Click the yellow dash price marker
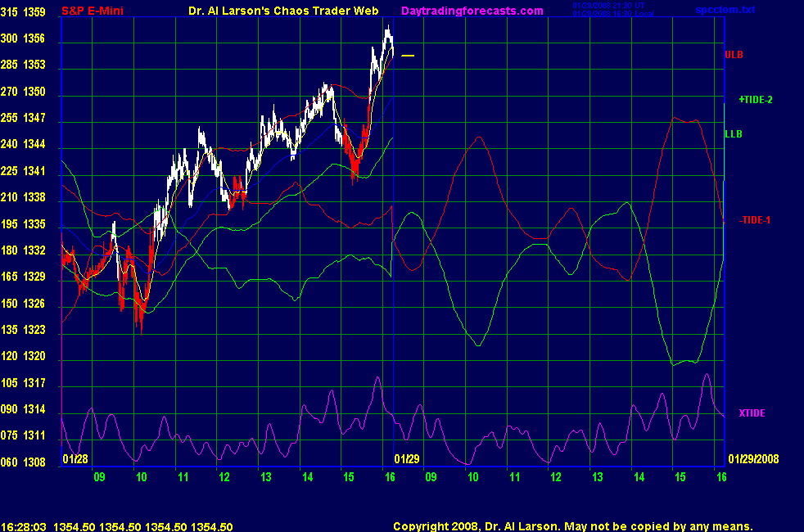Viewport: 804px width, 532px height. tap(408, 56)
